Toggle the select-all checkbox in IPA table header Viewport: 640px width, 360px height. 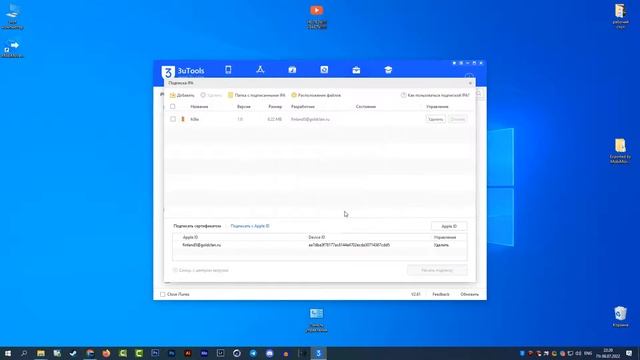point(173,107)
